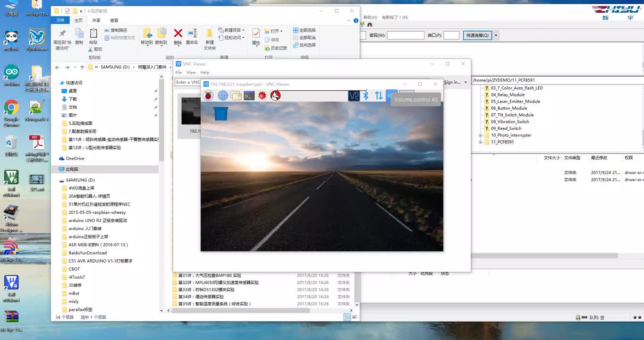Open the network arrows icon in Pi panel
644x340 pixels.
click(379, 95)
